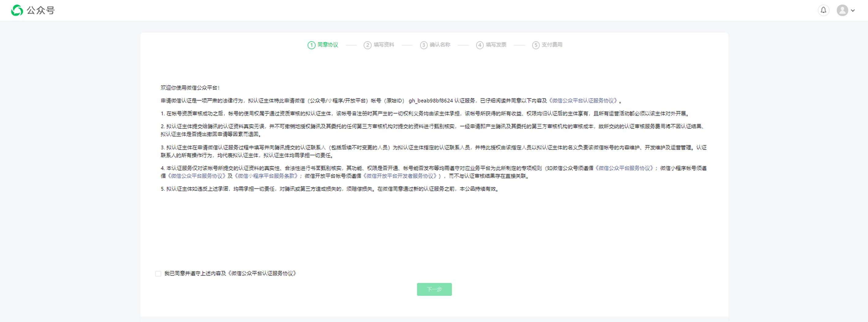Image resolution: width=868 pixels, height=322 pixels.
Task: Click clause 5 about 拟认证主体如违反上述承诺
Action: tap(330, 189)
